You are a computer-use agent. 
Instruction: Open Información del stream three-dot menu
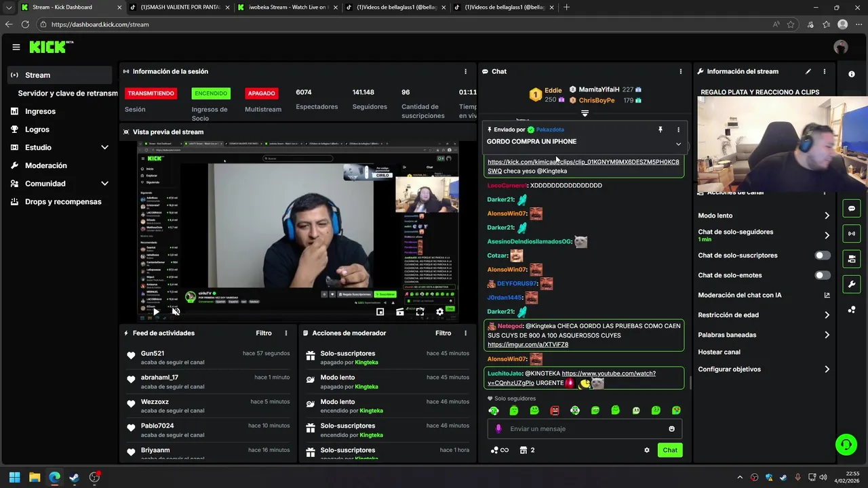[x=825, y=71]
